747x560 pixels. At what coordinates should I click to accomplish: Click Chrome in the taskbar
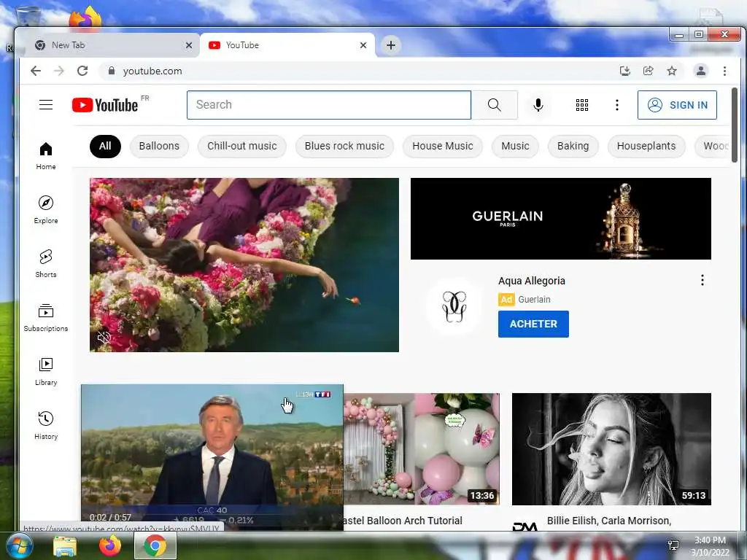pyautogui.click(x=155, y=545)
